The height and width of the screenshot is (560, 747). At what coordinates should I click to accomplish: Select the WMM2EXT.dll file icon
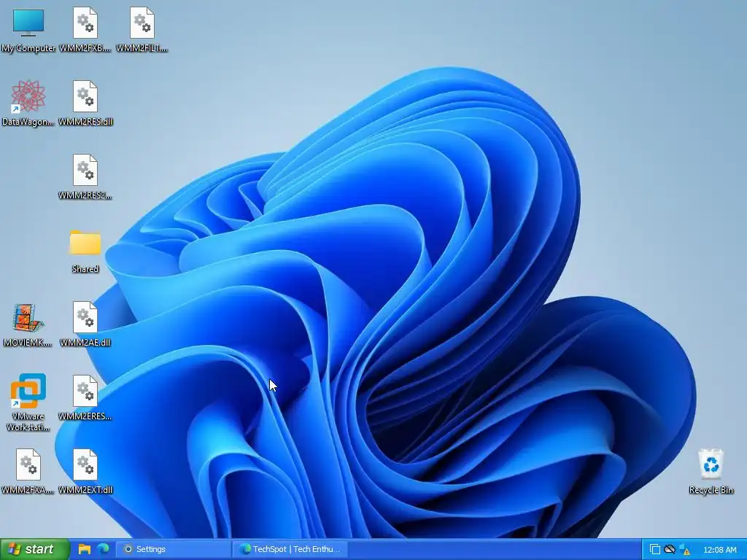coord(85,472)
